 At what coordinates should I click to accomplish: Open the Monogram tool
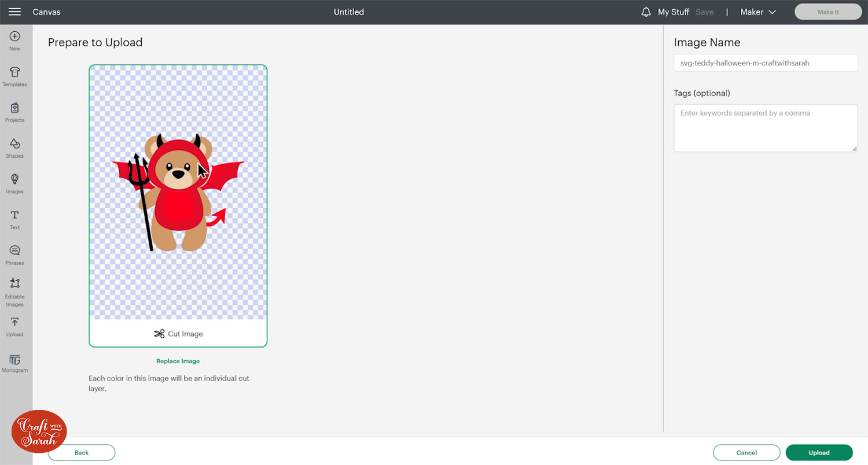point(15,363)
